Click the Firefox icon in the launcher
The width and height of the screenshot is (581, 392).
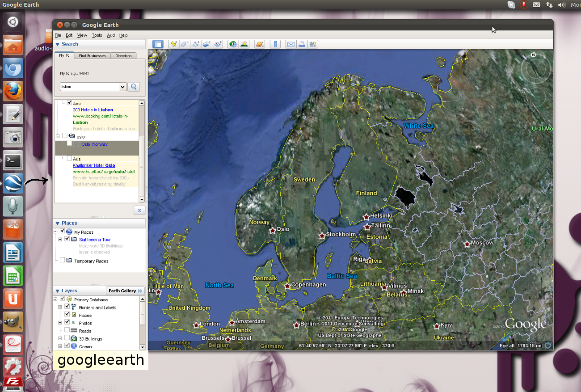point(13,91)
